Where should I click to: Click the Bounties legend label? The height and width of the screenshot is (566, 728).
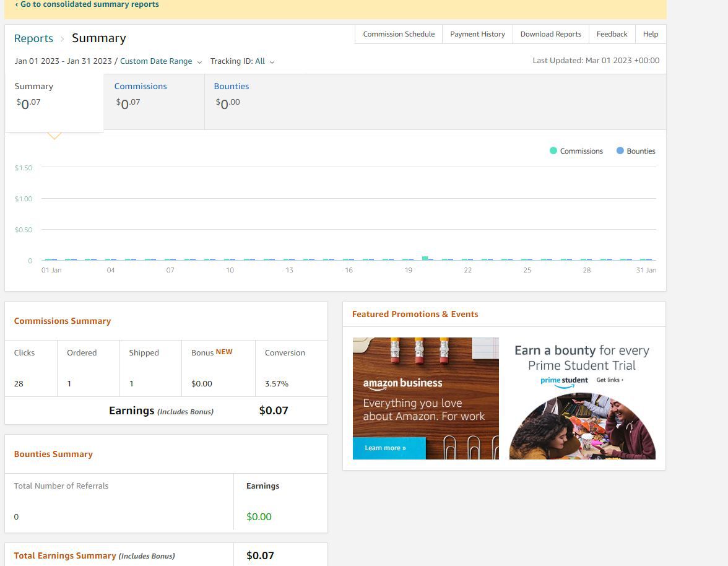pos(641,151)
